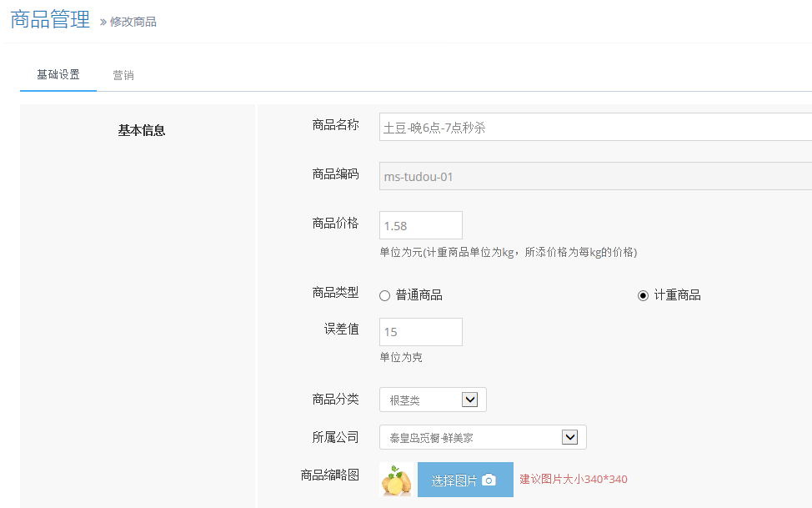Viewport: 812px width, 508px height.
Task: Click the 商品价格 field showing 1.58
Action: point(420,225)
